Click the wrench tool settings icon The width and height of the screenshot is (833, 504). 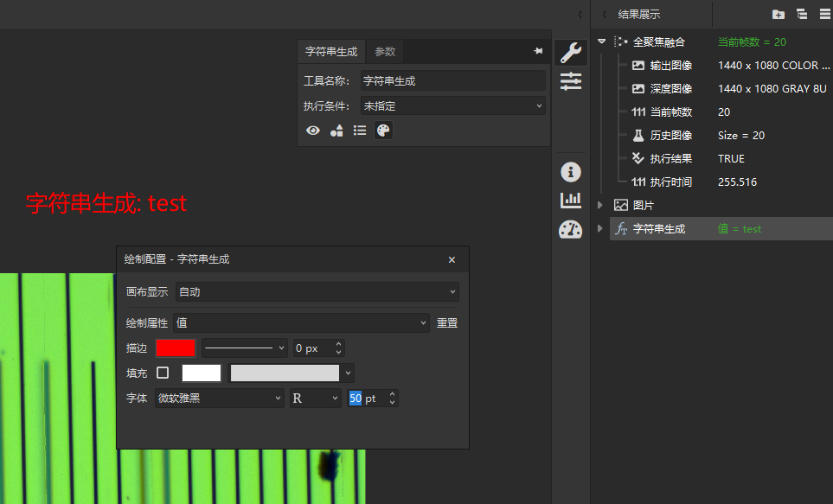pos(570,52)
